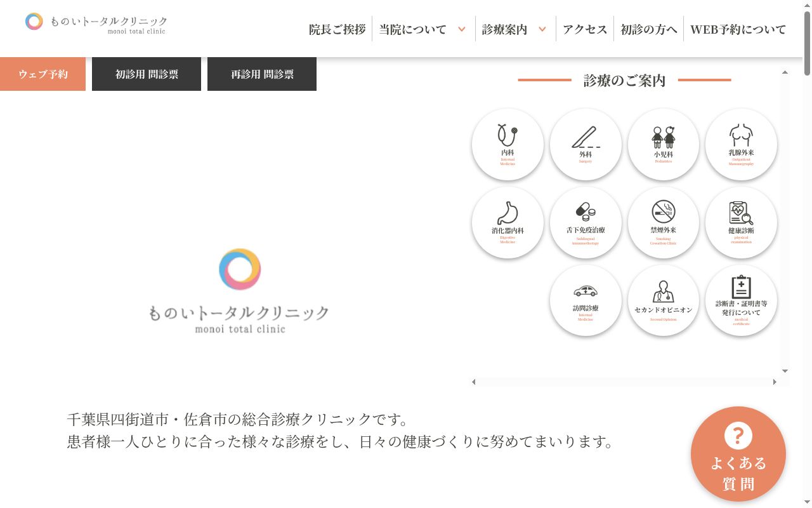Open WEB予約について in navigation
This screenshot has height=508, width=812.
(x=738, y=29)
